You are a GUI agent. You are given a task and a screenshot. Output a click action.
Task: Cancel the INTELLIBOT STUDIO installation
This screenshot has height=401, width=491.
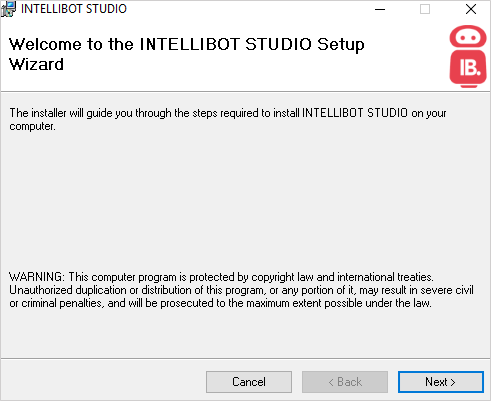[x=249, y=382]
